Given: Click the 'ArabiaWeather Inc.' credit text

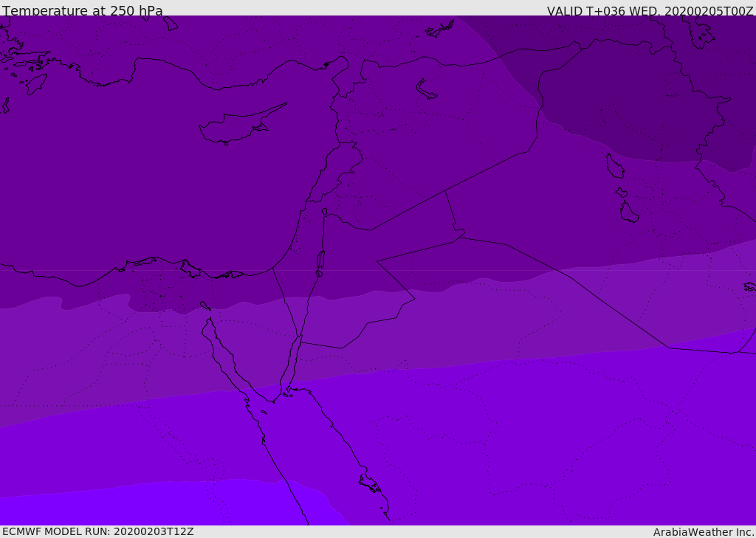Looking at the screenshot, I should pyautogui.click(x=703, y=532).
